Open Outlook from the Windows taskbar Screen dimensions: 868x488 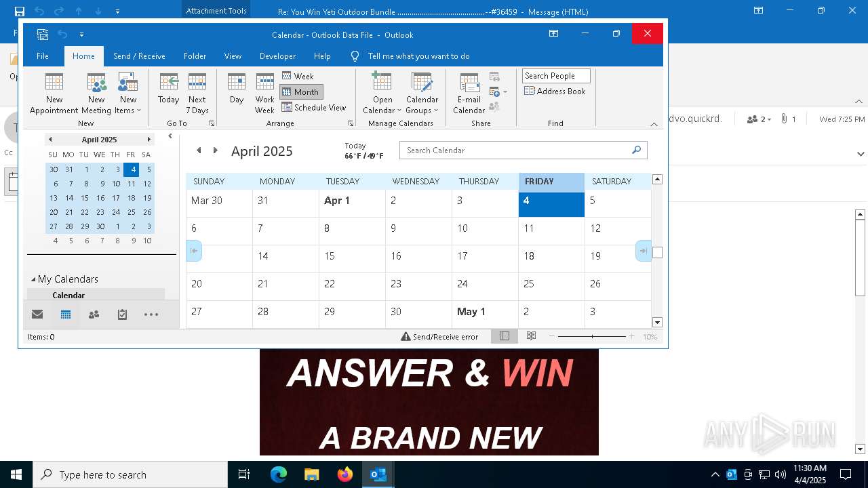point(378,474)
